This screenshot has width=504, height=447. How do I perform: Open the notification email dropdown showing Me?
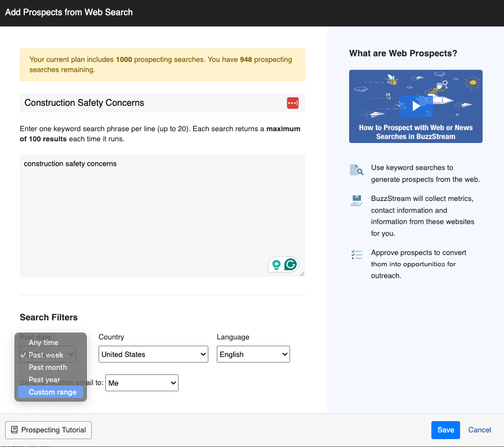(x=142, y=383)
